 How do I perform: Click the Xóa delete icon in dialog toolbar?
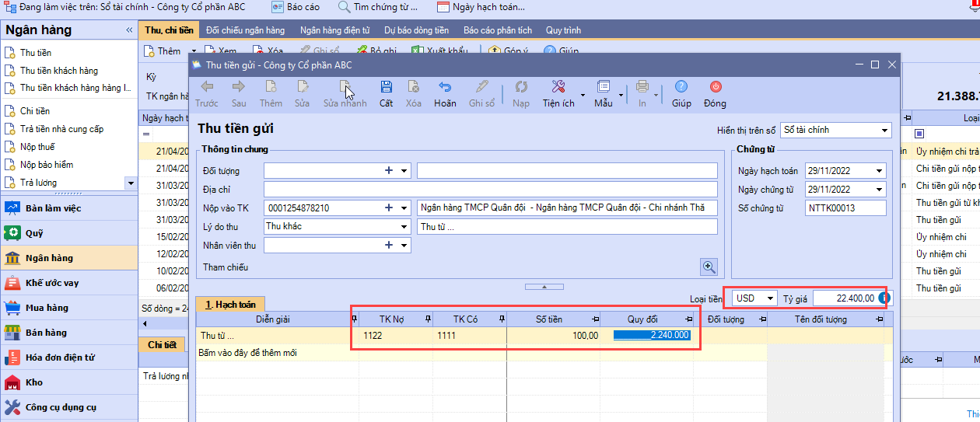[x=414, y=87]
